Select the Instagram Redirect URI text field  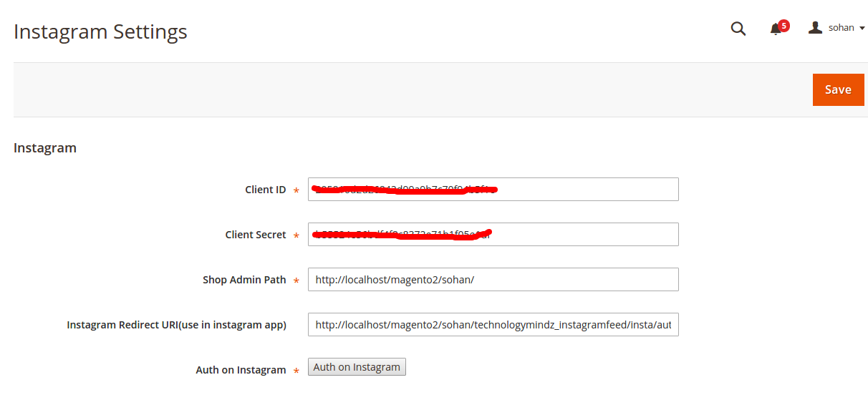(493, 325)
